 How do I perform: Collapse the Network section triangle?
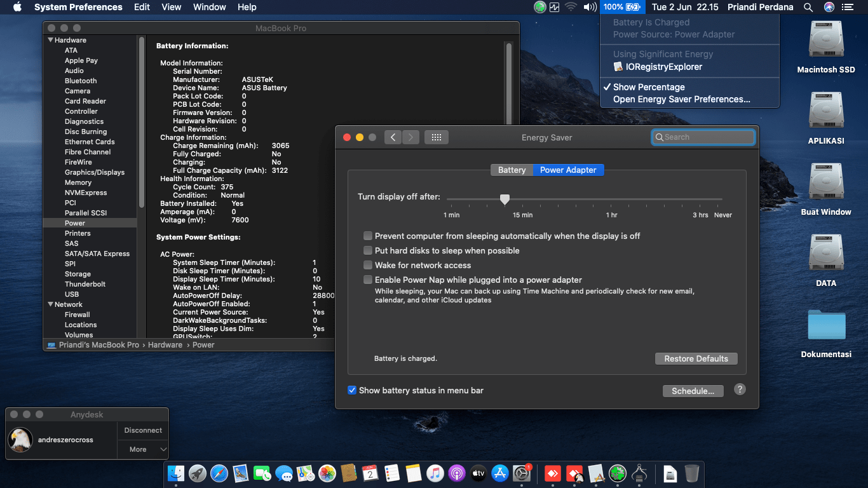point(50,304)
